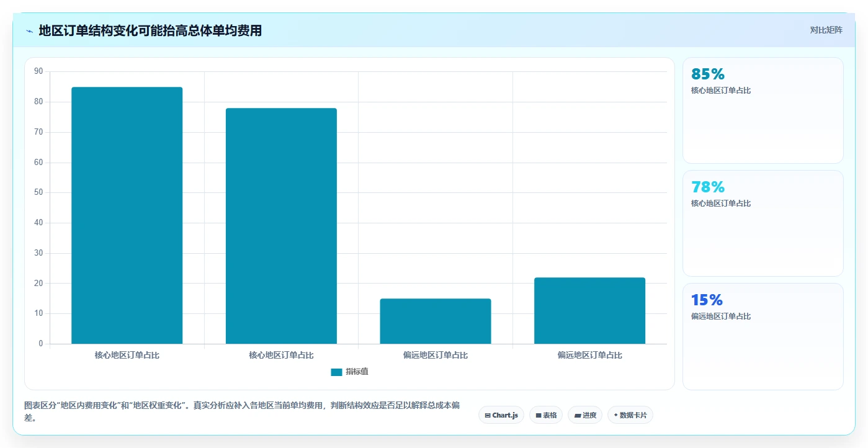The image size is (868, 448).
Task: Select the 进度 chip
Action: (585, 415)
